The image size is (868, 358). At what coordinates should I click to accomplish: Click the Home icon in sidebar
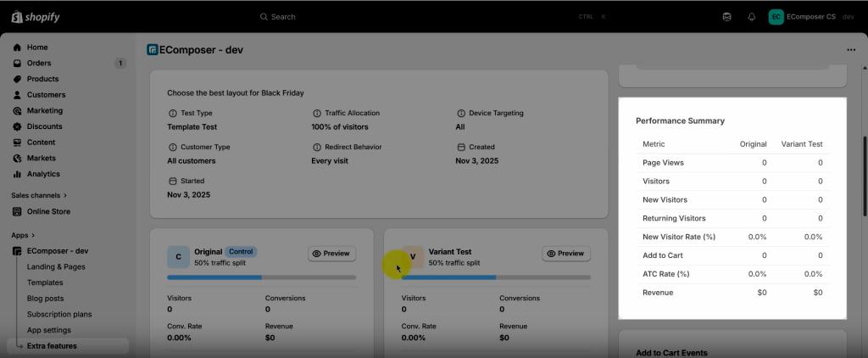coord(17,48)
